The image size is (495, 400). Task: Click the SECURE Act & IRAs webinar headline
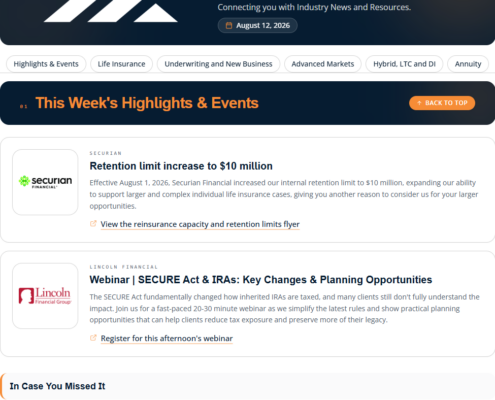tap(261, 280)
